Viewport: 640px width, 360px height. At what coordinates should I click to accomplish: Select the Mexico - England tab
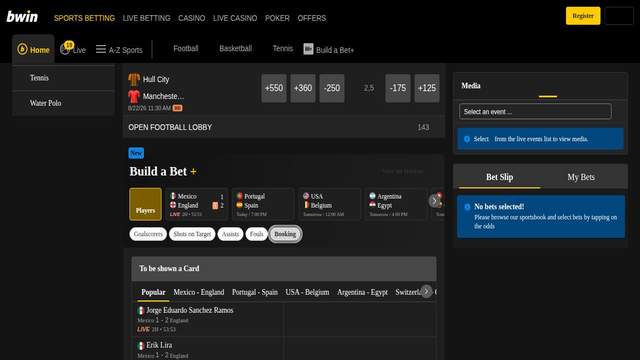199,292
